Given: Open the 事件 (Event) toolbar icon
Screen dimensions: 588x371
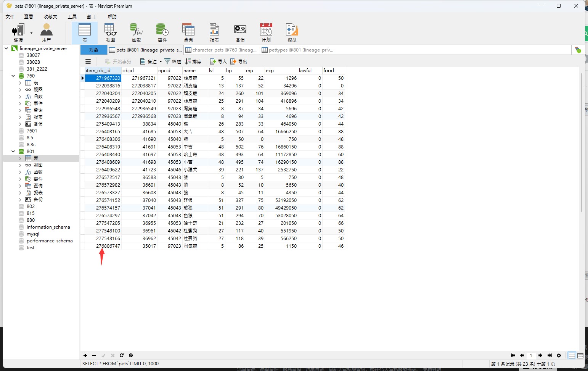Looking at the screenshot, I should pyautogui.click(x=162, y=32).
